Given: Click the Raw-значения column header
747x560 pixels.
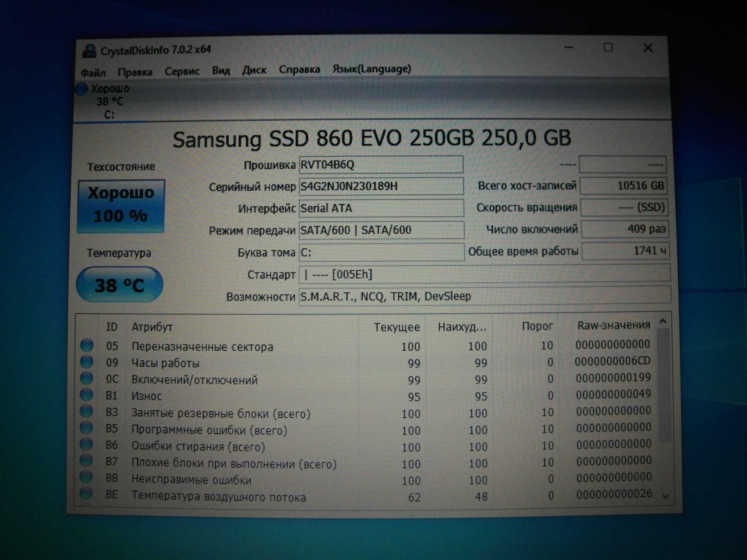Looking at the screenshot, I should 614,325.
